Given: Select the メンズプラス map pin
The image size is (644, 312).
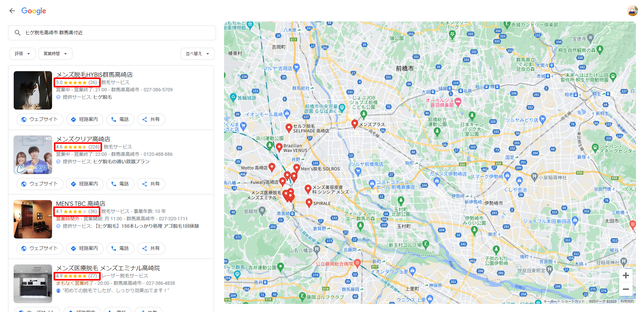Looking at the screenshot, I should click(x=355, y=124).
